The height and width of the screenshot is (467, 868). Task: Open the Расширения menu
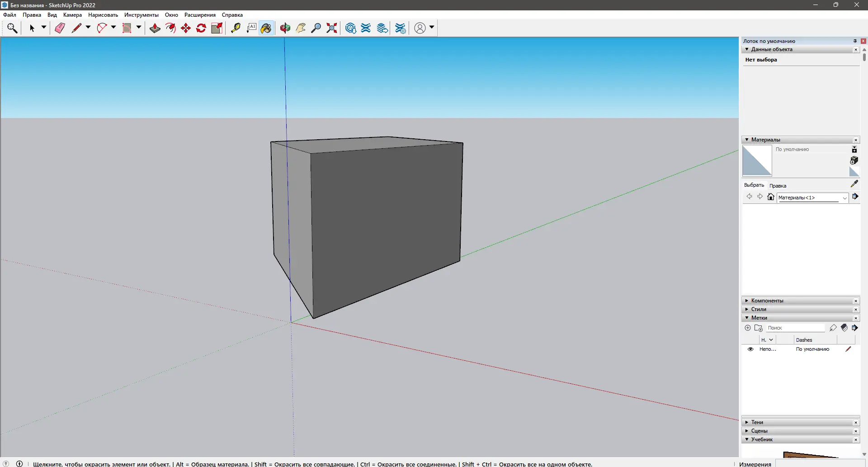coord(200,15)
